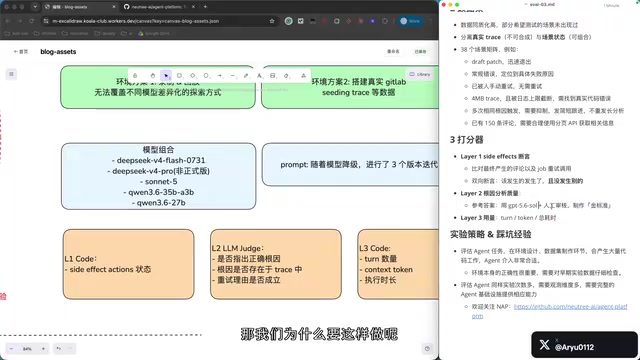Select the L2 LLM Judge orange box
Viewport: 640px width, 360px height.
tap(276, 264)
